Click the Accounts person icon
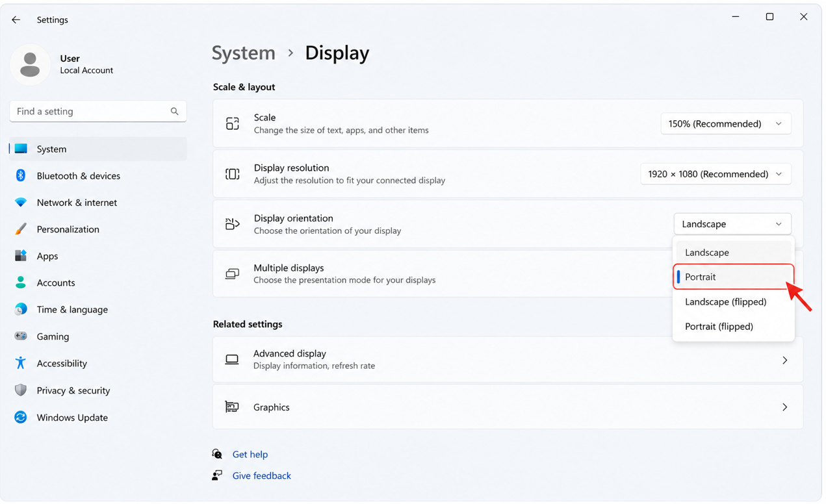The image size is (826, 504). tap(21, 283)
